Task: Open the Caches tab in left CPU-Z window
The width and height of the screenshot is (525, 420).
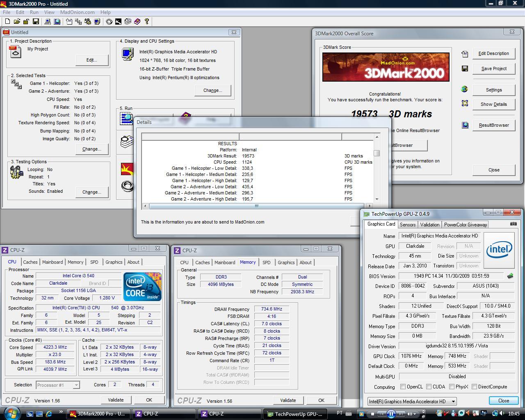Action: [30, 262]
